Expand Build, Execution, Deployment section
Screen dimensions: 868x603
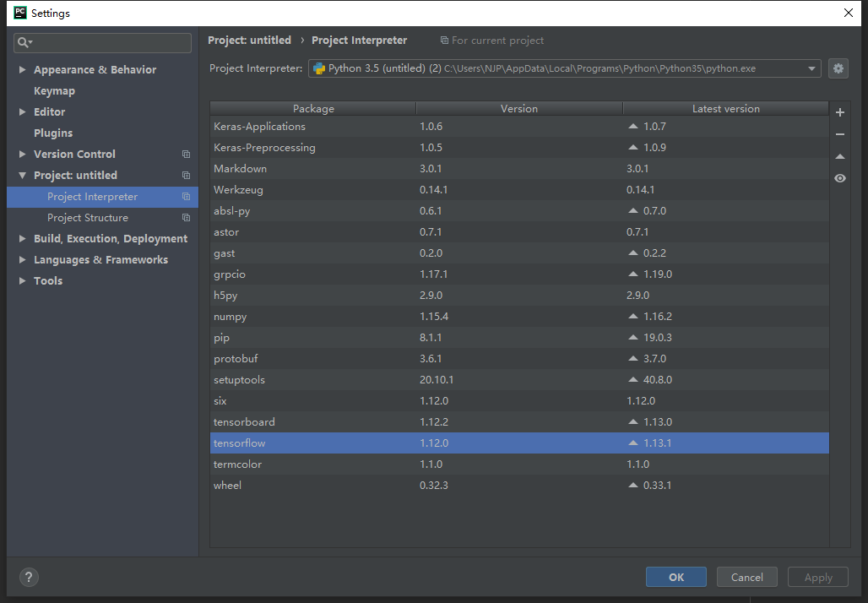pyautogui.click(x=22, y=239)
